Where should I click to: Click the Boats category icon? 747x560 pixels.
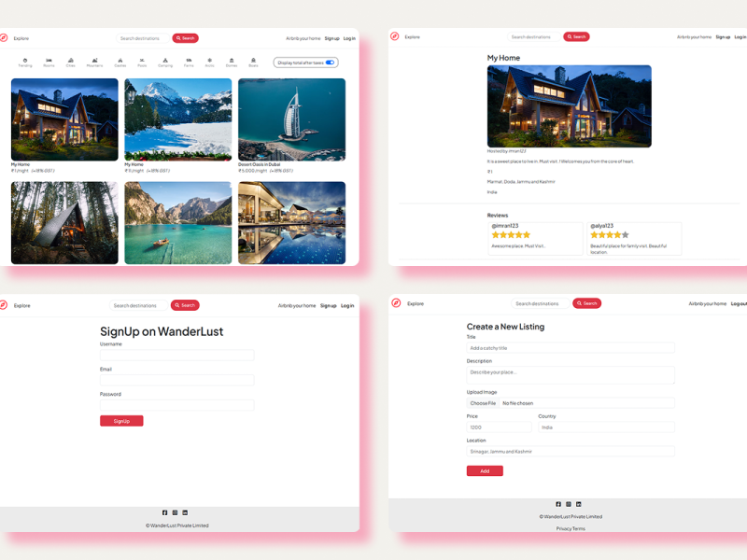point(253,61)
